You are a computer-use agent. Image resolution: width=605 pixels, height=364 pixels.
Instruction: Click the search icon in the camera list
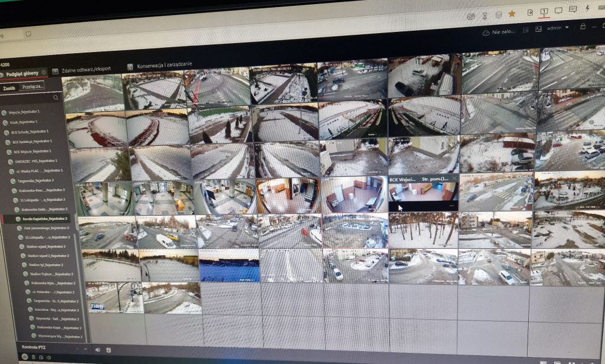click(55, 97)
